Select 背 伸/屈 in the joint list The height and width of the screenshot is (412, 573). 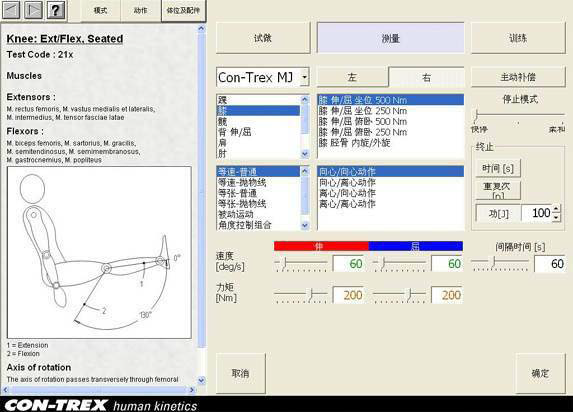tap(258, 132)
